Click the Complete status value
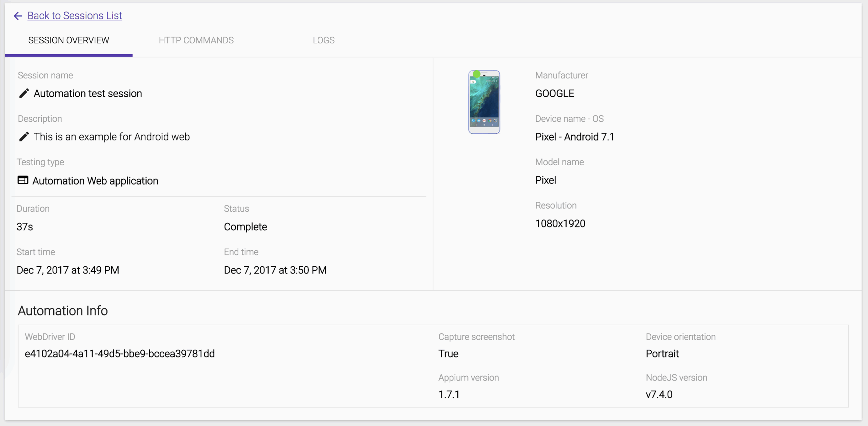 pyautogui.click(x=245, y=227)
